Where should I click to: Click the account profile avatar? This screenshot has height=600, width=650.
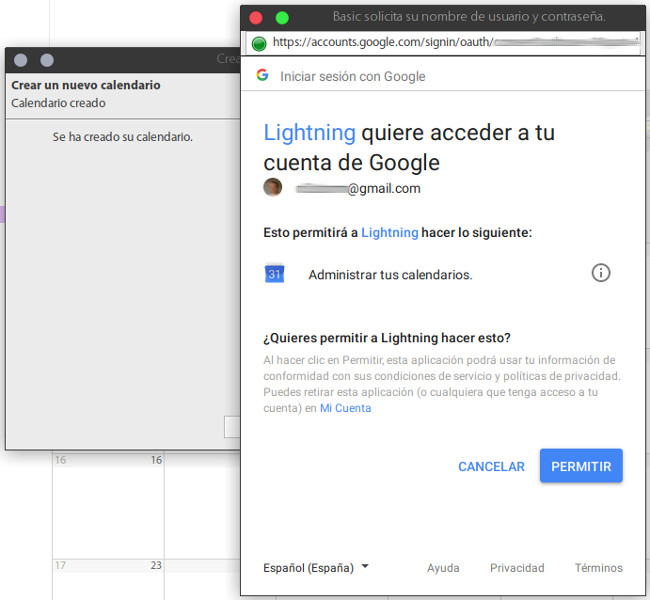click(x=272, y=187)
